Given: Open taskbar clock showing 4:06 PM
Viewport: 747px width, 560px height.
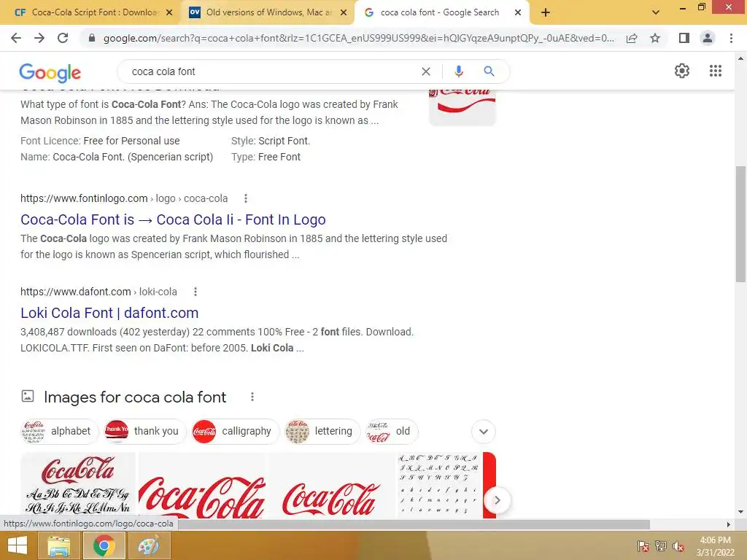Looking at the screenshot, I should click(x=715, y=546).
